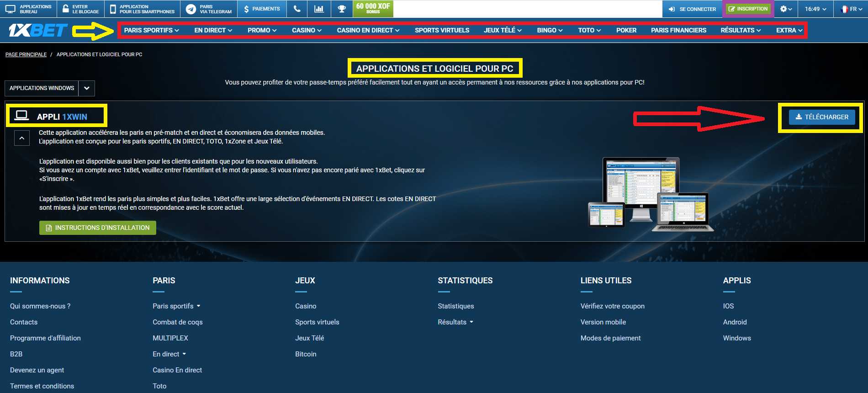Open the Résultats menu
Viewport: 868px width, 393px height.
[x=741, y=30]
